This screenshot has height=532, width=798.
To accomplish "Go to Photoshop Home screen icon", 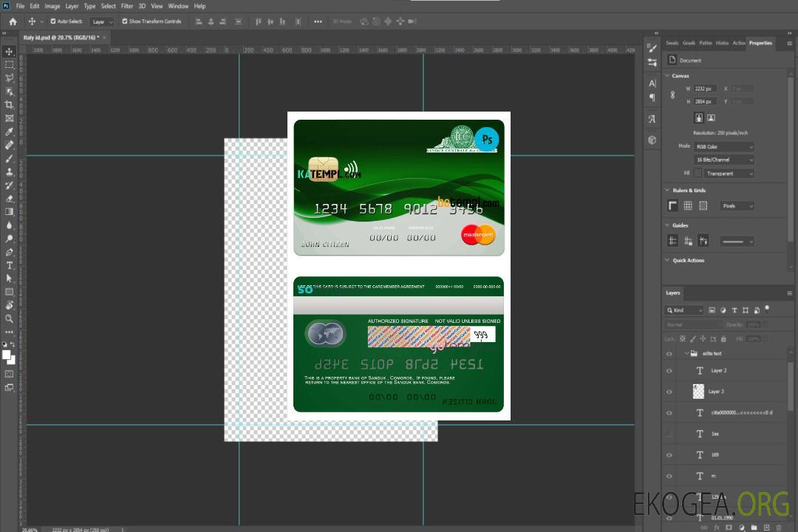I will pos(13,21).
